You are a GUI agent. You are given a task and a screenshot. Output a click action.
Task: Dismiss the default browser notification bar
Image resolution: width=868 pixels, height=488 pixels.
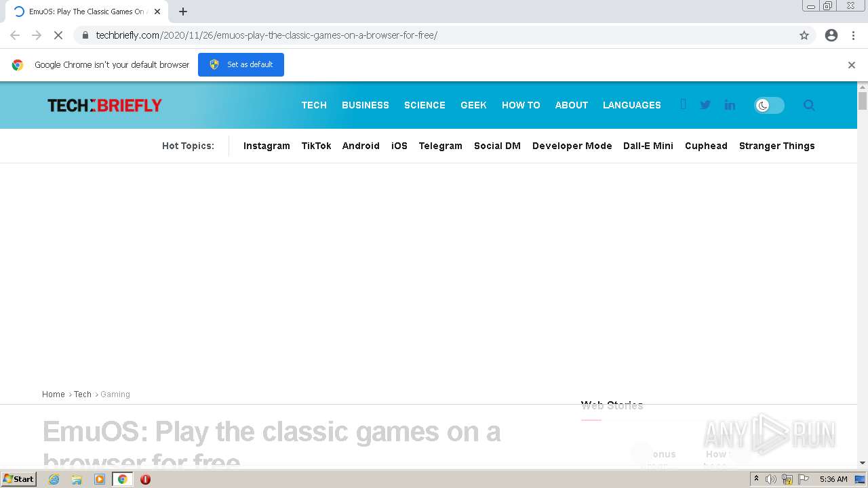852,65
